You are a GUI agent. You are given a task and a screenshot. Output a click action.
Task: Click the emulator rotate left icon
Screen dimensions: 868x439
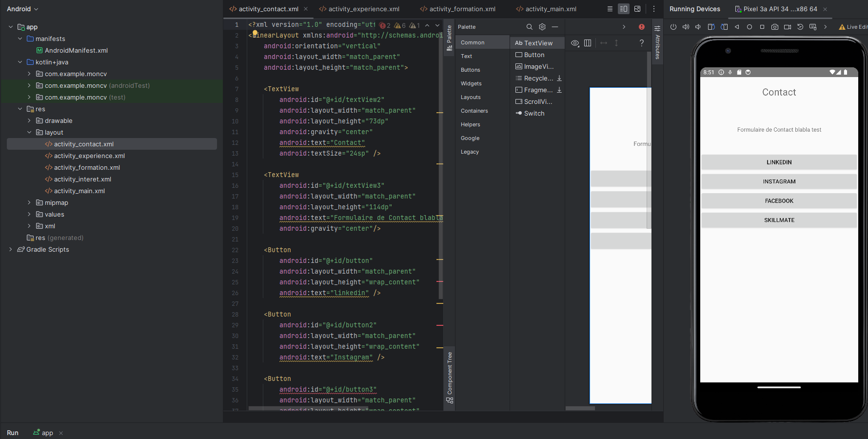(x=711, y=27)
